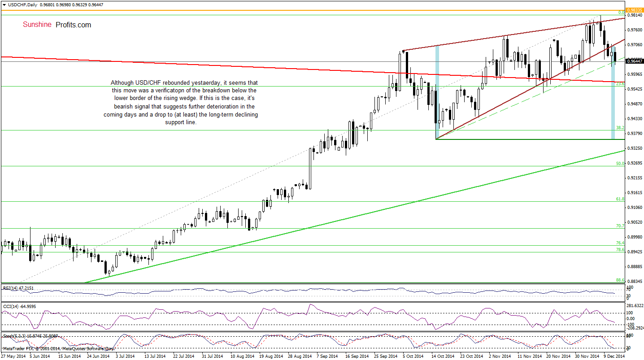Select the 88.6 Fibonacci level label

click(x=621, y=280)
